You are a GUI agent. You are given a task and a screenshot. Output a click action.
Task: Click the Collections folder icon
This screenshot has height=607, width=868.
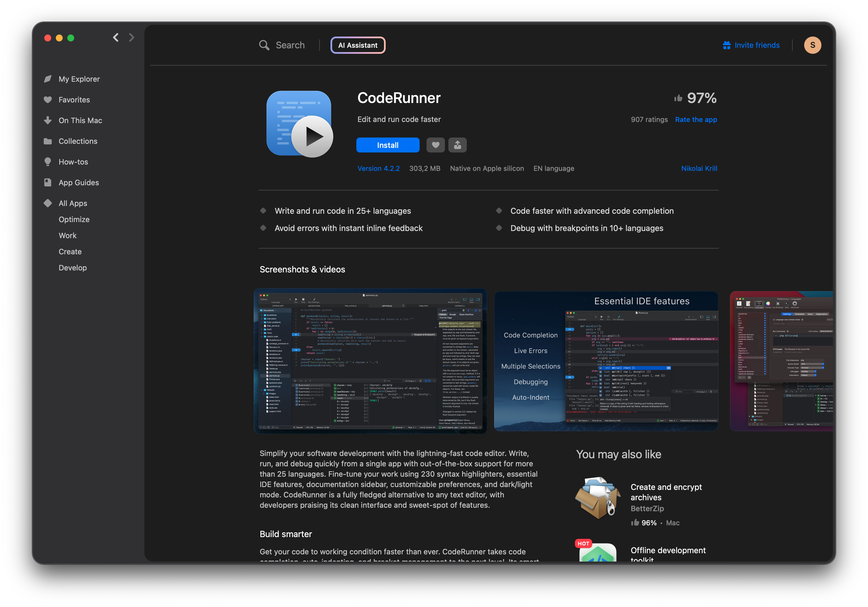(x=48, y=142)
